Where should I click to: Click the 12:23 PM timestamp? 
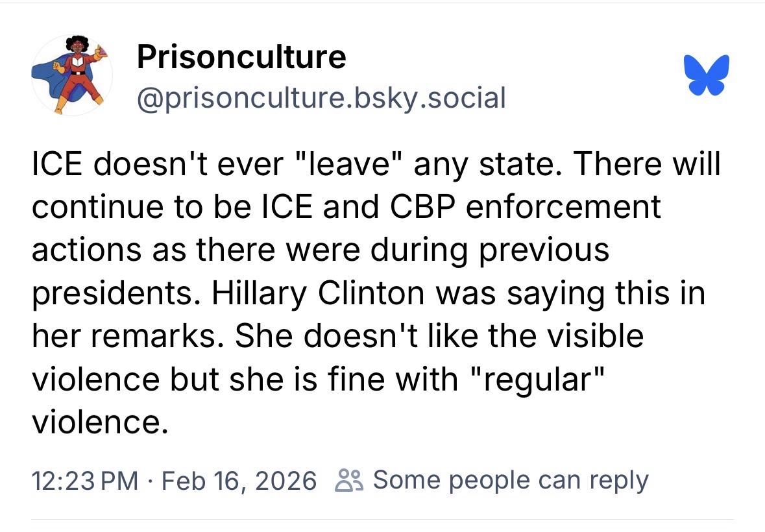coord(85,481)
